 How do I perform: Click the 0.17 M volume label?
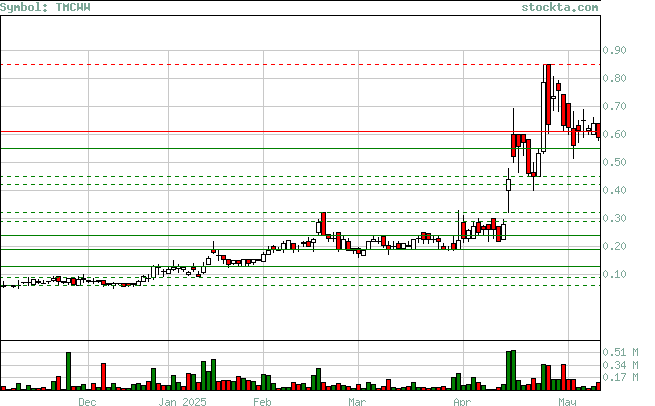tap(620, 377)
